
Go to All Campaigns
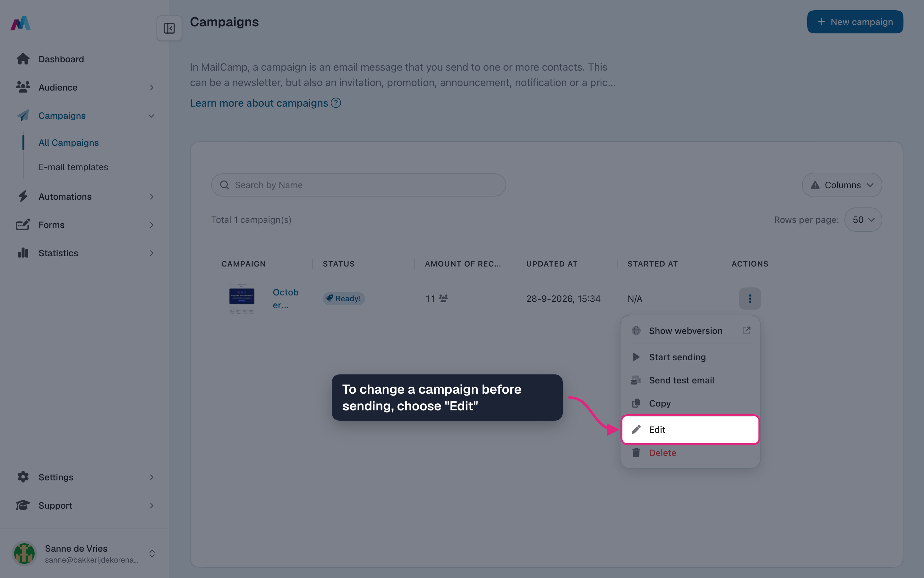click(x=69, y=143)
